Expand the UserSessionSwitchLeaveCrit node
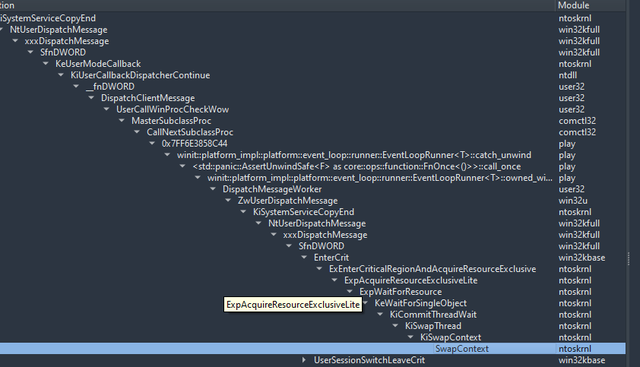This screenshot has width=640, height=367. [x=304, y=360]
